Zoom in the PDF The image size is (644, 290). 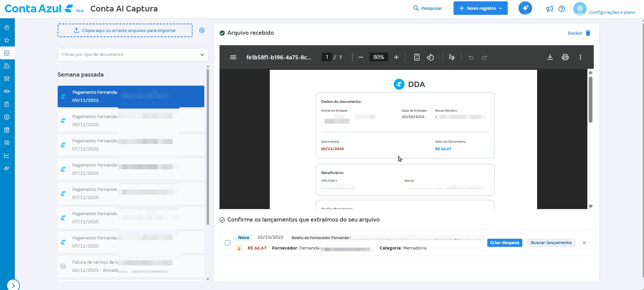click(396, 57)
